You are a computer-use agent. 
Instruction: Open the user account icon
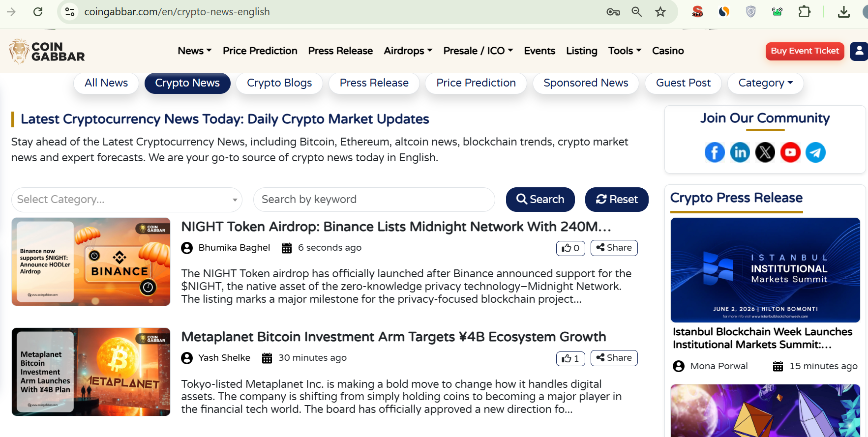click(x=859, y=51)
